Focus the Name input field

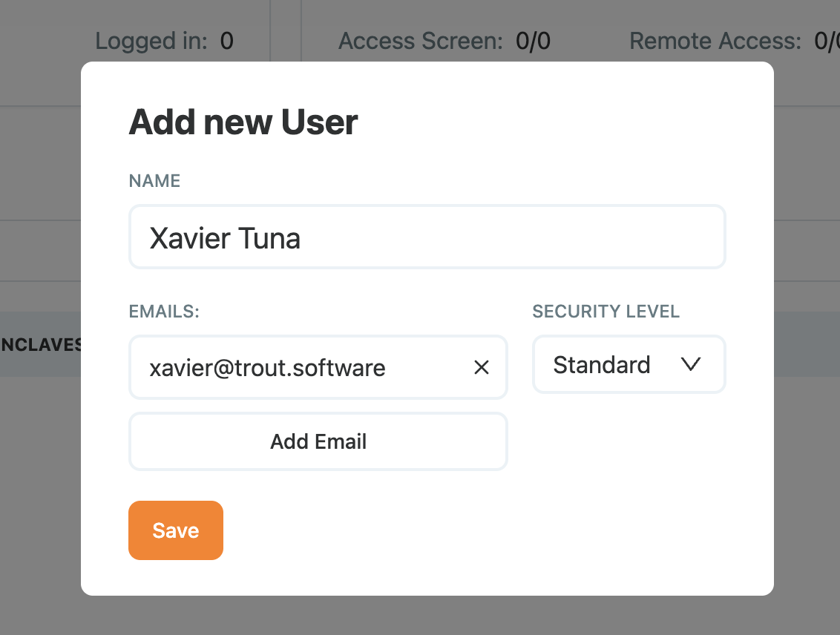click(x=427, y=237)
